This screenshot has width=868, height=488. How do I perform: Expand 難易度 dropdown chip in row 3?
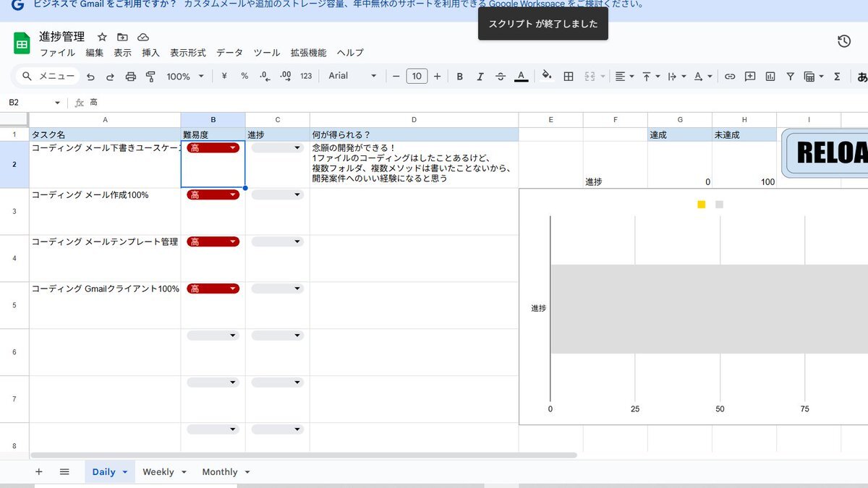(232, 194)
